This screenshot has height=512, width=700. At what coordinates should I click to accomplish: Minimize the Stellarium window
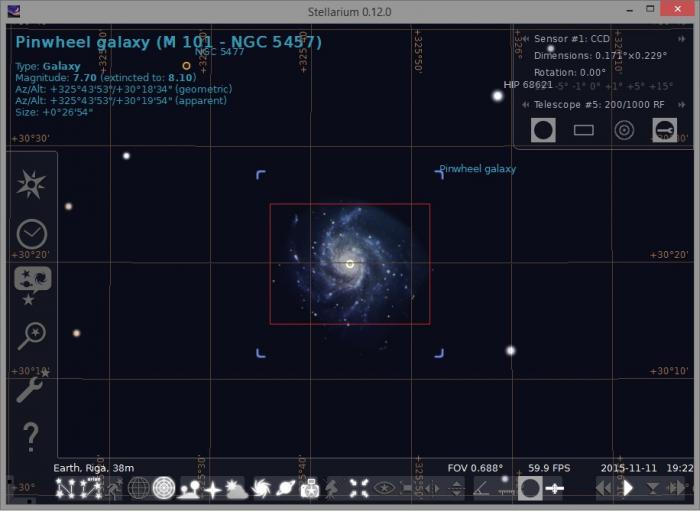click(x=630, y=10)
